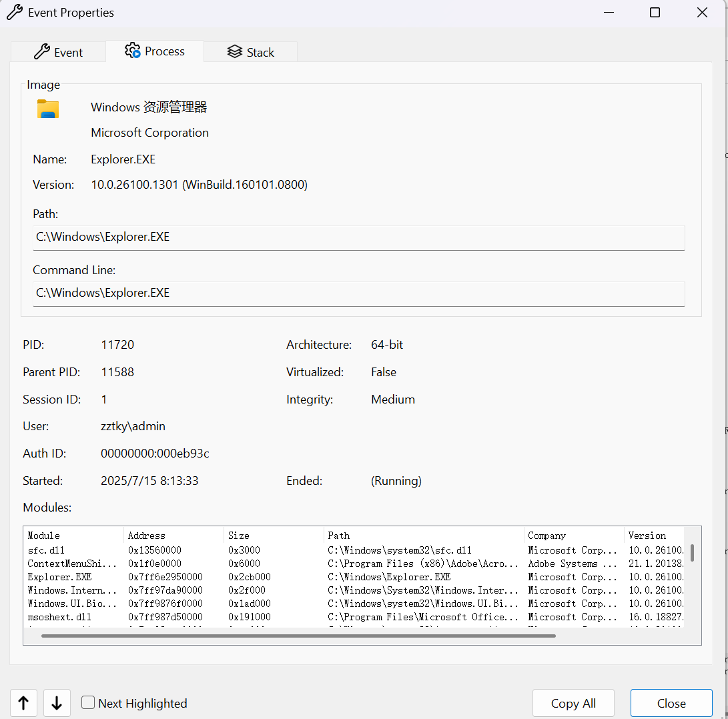Select the Windows.UI.Bio... module row

(x=354, y=604)
